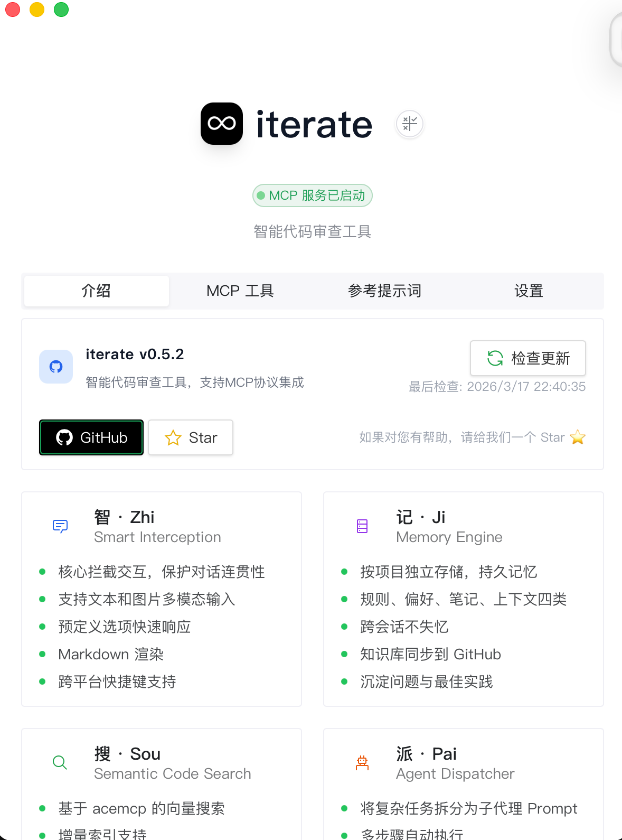Click the Sou magnifier icon
The height and width of the screenshot is (840, 622).
tap(60, 762)
